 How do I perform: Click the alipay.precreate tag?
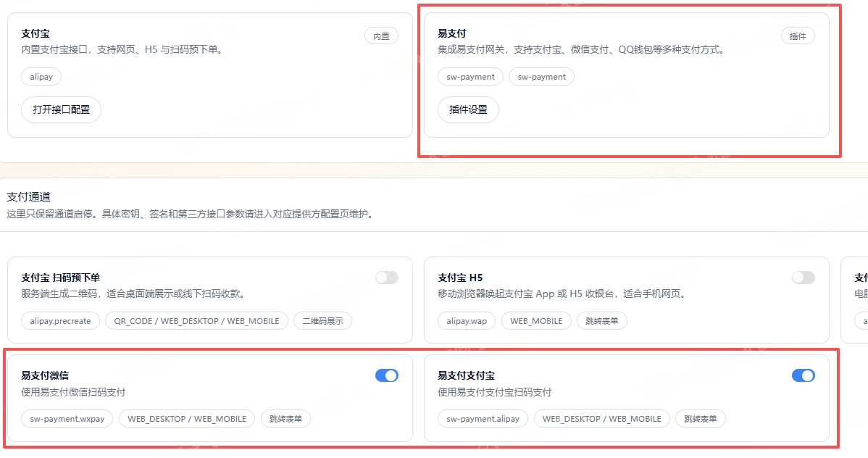point(60,321)
